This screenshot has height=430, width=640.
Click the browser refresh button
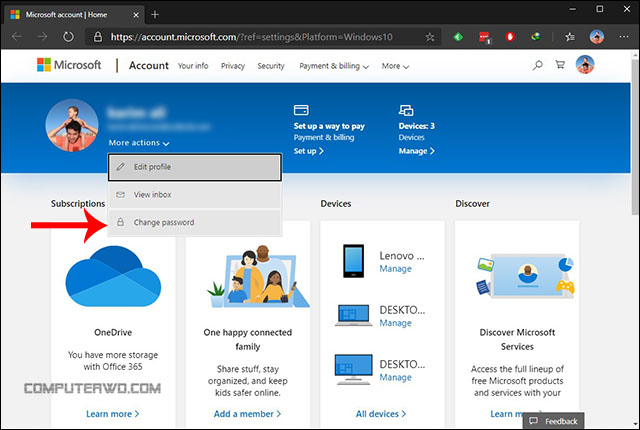coord(68,36)
